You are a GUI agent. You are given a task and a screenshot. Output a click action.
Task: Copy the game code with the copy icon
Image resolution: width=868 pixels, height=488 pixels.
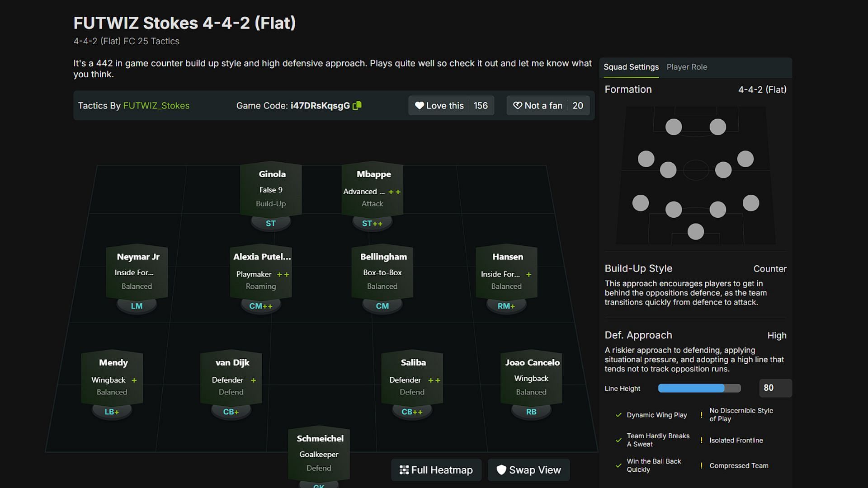[357, 105]
